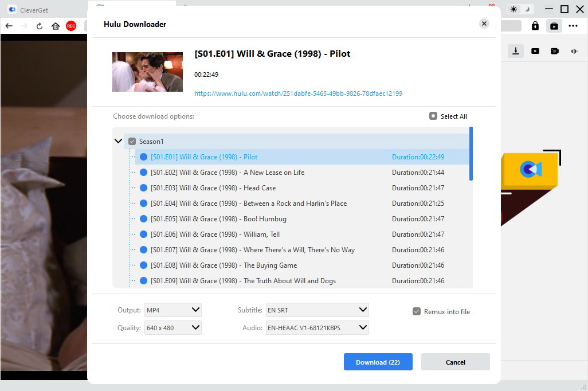Open the Audio Downloader waveform icon

click(574, 50)
